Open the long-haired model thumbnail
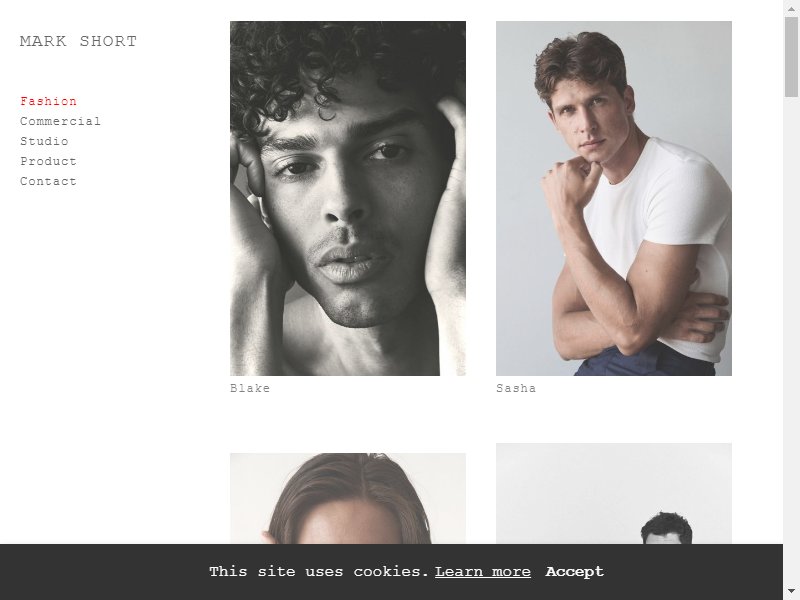 point(348,498)
